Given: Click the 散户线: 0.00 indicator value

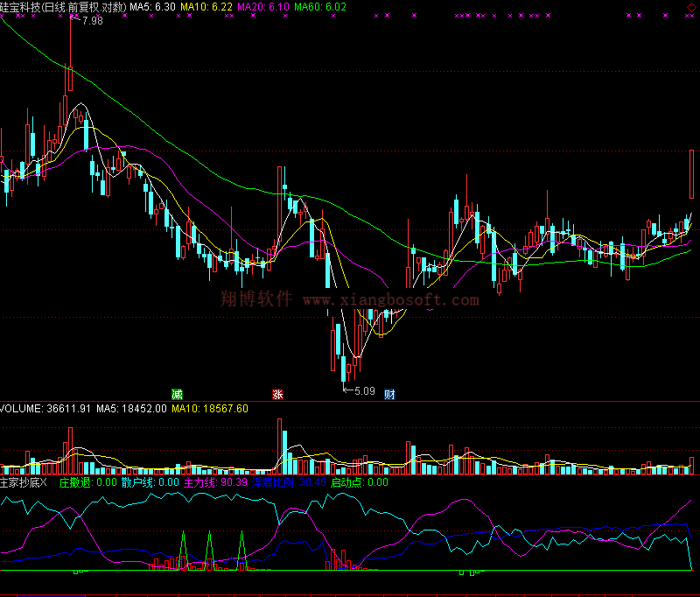Looking at the screenshot, I should click(x=150, y=482).
